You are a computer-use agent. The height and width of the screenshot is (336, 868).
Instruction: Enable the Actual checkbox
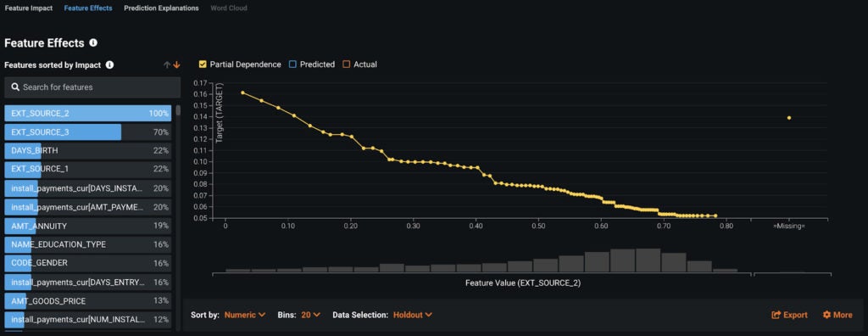pyautogui.click(x=347, y=64)
